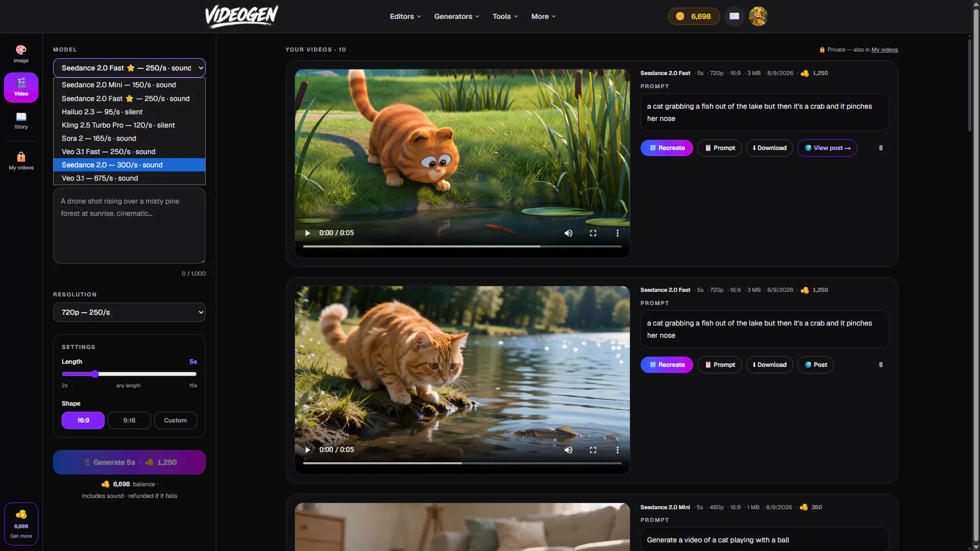980x551 pixels.
Task: Select the Custom shape option
Action: click(x=175, y=420)
